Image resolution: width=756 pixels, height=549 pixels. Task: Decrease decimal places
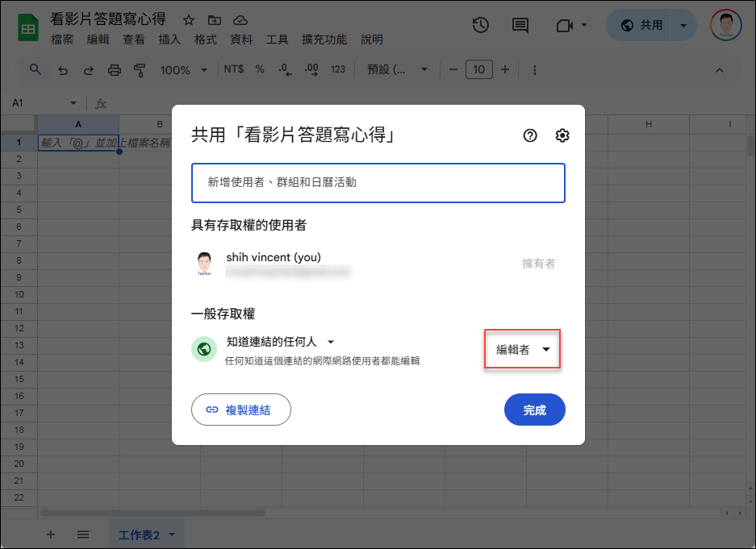285,70
